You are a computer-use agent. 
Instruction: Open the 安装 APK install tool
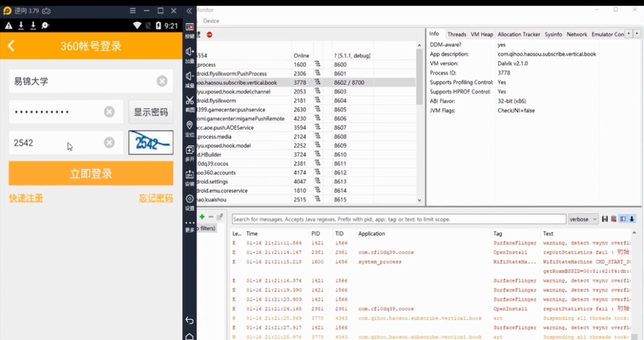190,177
